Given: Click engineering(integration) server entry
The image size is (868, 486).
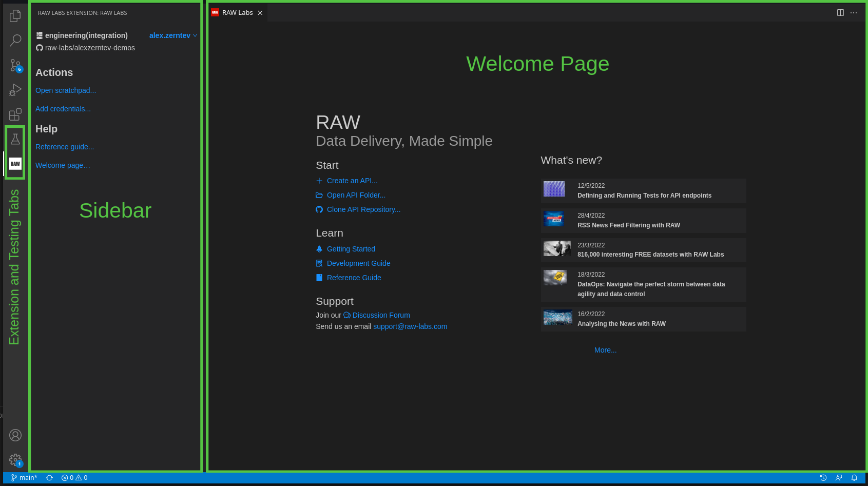Looking at the screenshot, I should click(x=82, y=35).
